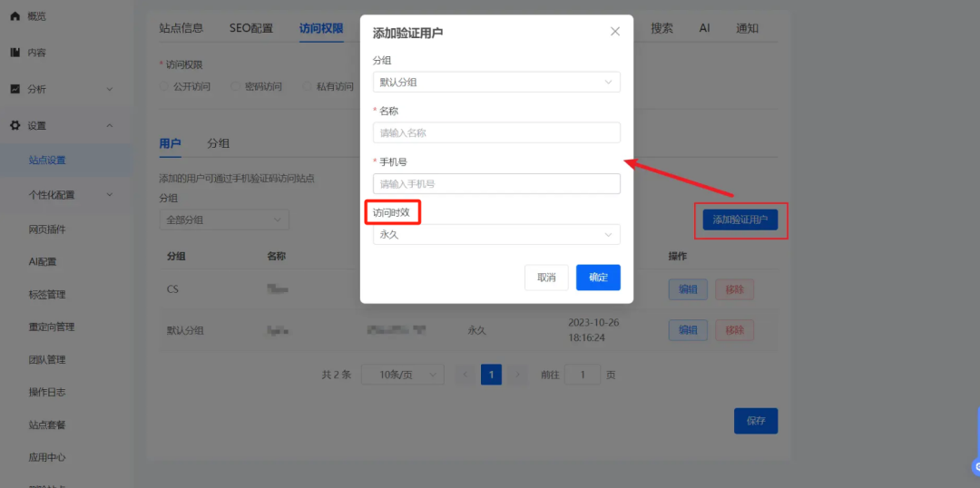This screenshot has width=980, height=488.
Task: Click the CS group cell
Action: [x=172, y=289]
